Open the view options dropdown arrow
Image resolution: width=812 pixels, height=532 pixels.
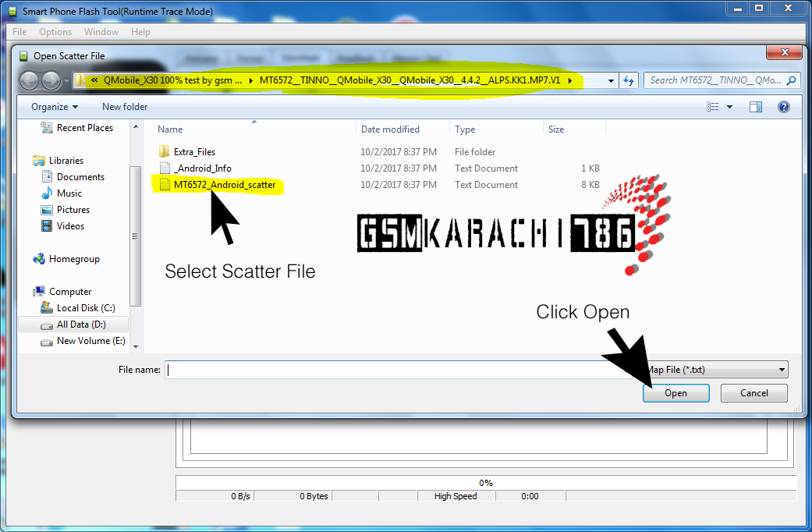point(729,107)
